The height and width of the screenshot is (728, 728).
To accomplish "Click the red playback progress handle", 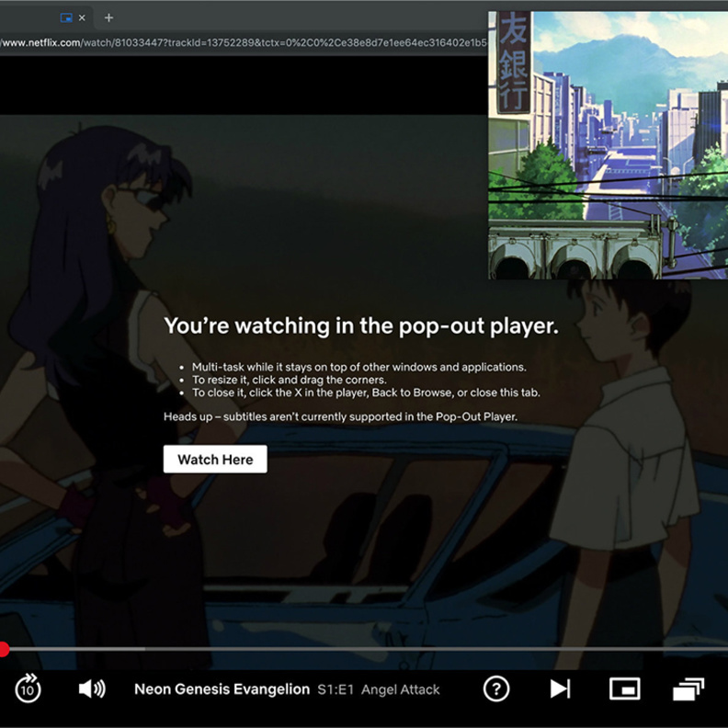I will [4, 649].
